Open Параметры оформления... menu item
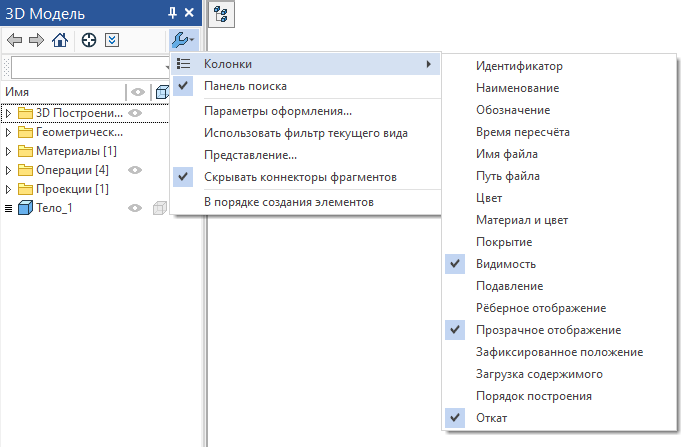This screenshot has height=447, width=693. coord(277,111)
